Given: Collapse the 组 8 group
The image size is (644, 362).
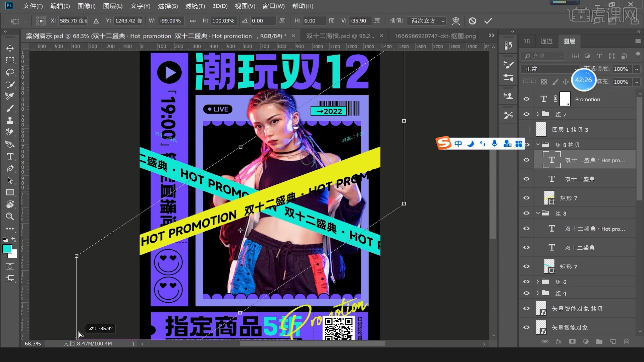Looking at the screenshot, I should [538, 213].
